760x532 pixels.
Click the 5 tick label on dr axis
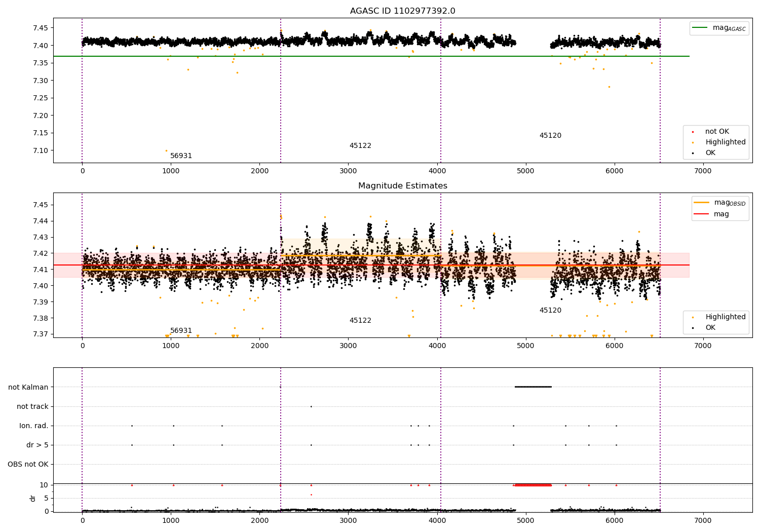click(47, 499)
